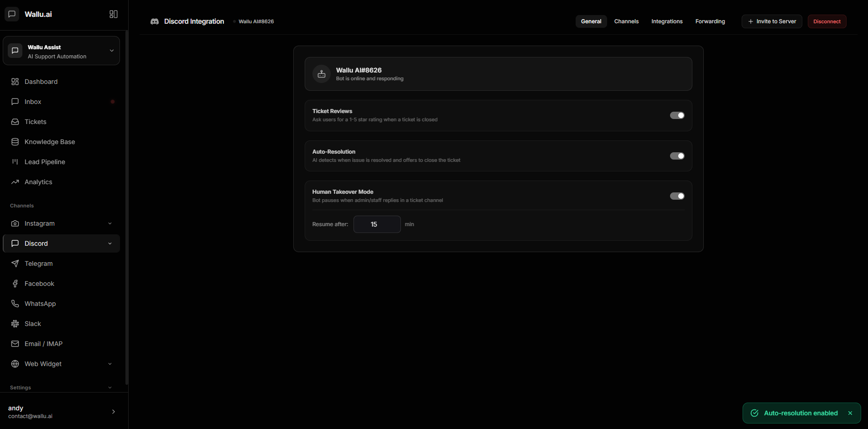868x429 pixels.
Task: Open the Email / IMAP channel settings
Action: click(x=62, y=344)
